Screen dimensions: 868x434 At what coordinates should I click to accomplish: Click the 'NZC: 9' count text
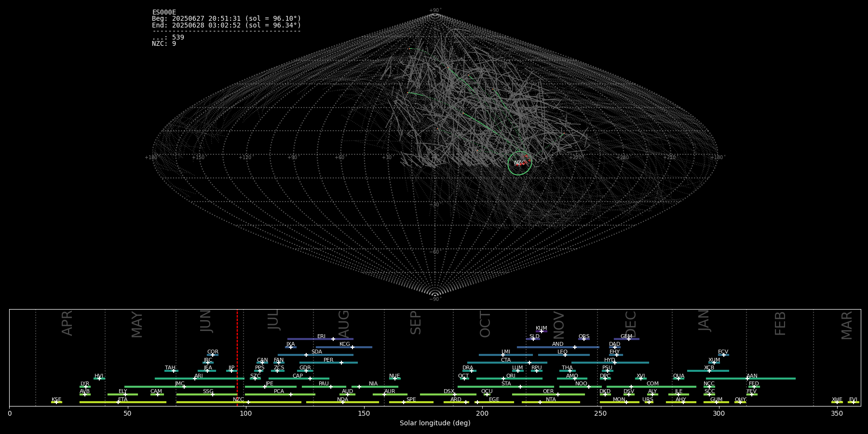pyautogui.click(x=164, y=43)
